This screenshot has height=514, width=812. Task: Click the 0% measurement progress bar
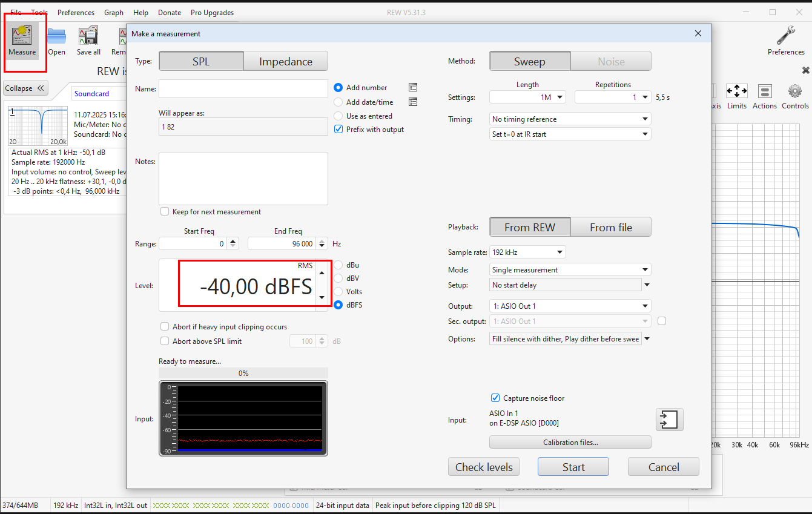point(243,374)
